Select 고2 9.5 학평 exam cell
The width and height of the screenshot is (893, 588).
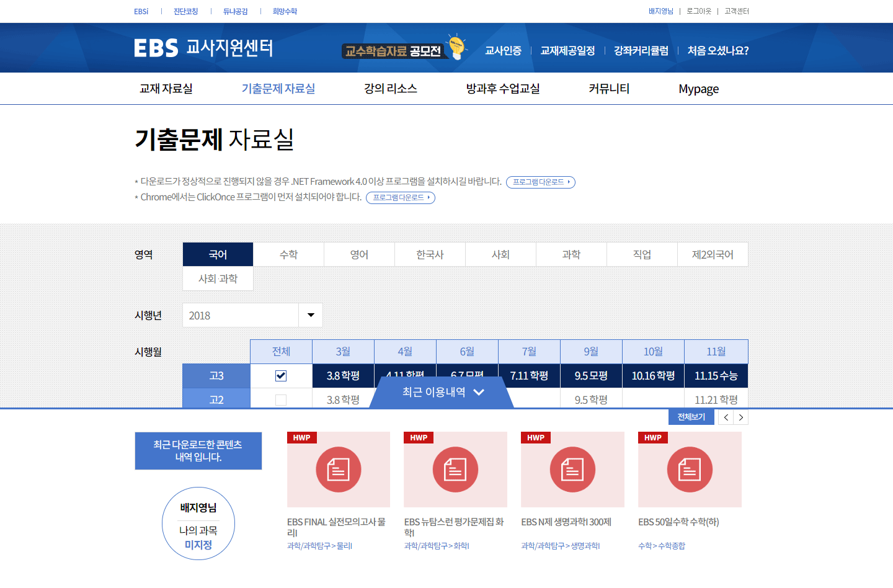click(591, 399)
